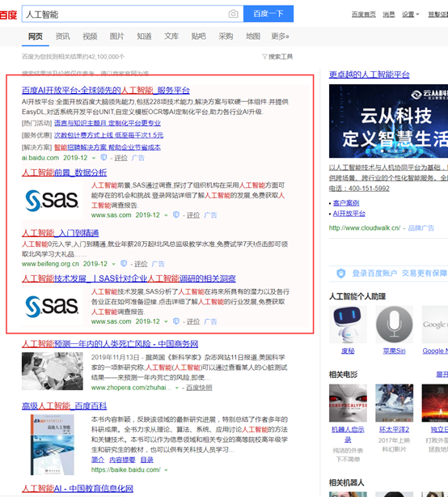This screenshot has width=448, height=497.
Task: Click 搜索工具 filter button
Action: (x=277, y=57)
